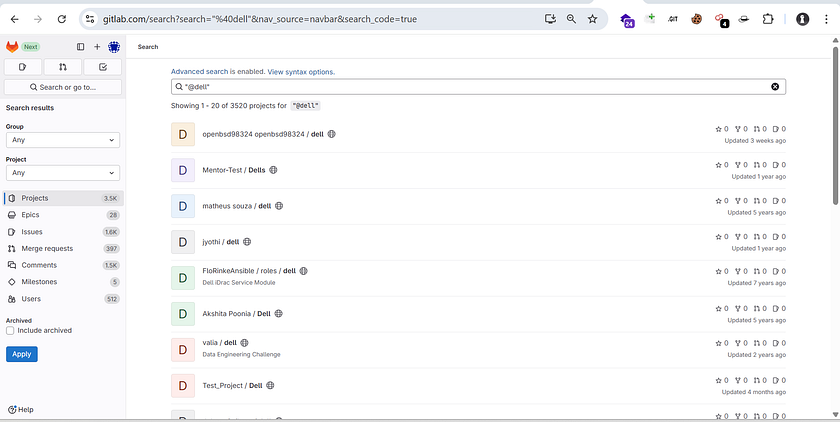Image resolution: width=840 pixels, height=422 pixels.
Task: Expand the Project filter dropdown
Action: pos(63,173)
